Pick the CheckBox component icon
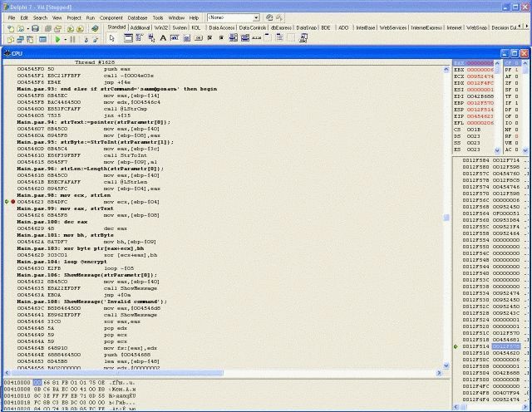The height and width of the screenshot is (412, 532). click(x=209, y=38)
